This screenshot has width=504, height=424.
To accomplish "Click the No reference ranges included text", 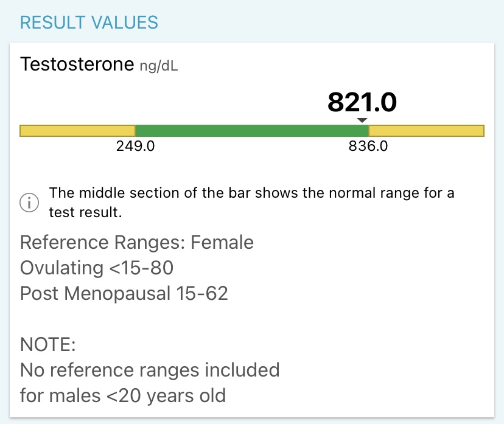I will coord(150,370).
